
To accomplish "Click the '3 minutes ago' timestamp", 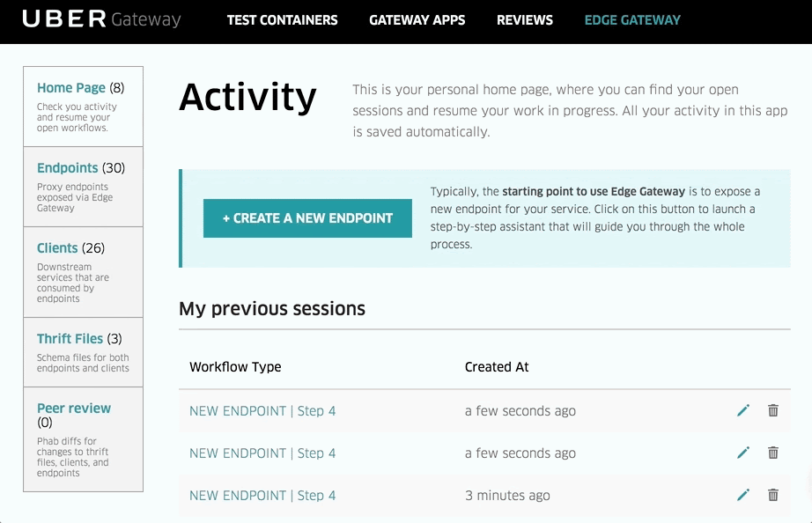I will pos(507,496).
